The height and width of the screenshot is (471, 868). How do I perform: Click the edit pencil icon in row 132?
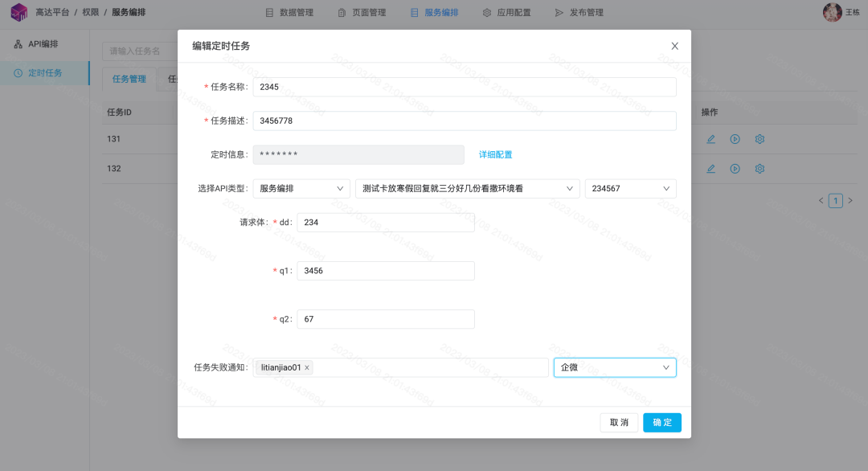click(x=710, y=168)
